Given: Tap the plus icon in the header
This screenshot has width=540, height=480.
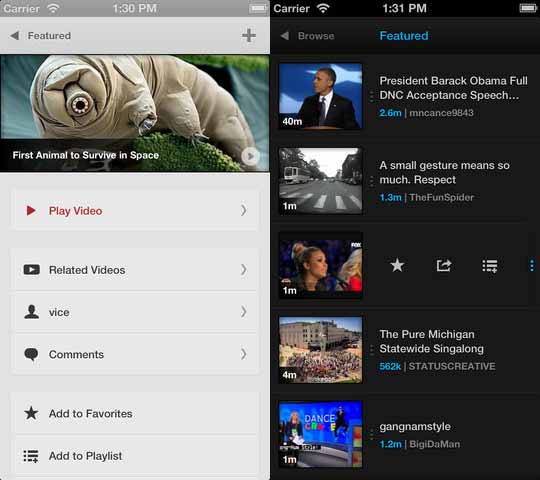Looking at the screenshot, I should coord(249,35).
